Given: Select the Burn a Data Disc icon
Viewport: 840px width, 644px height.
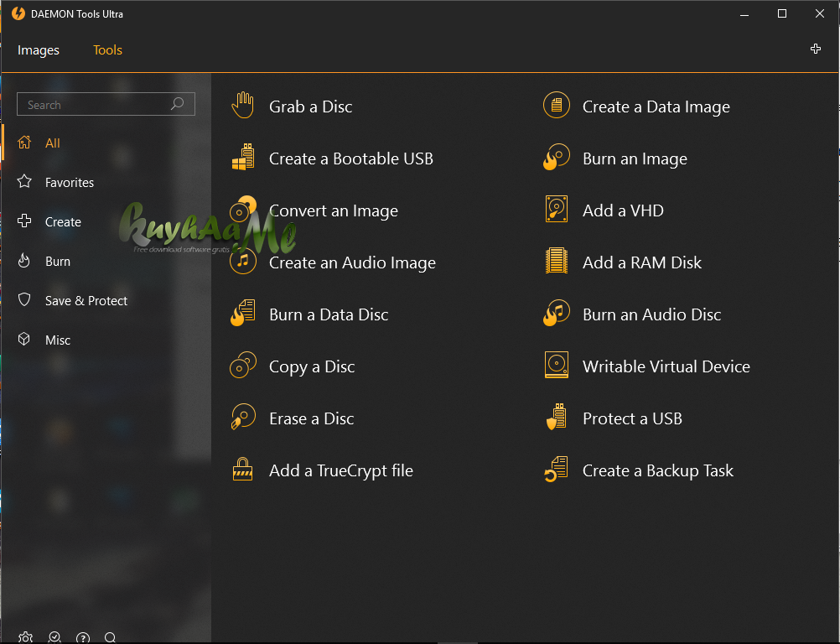Looking at the screenshot, I should (x=242, y=313).
